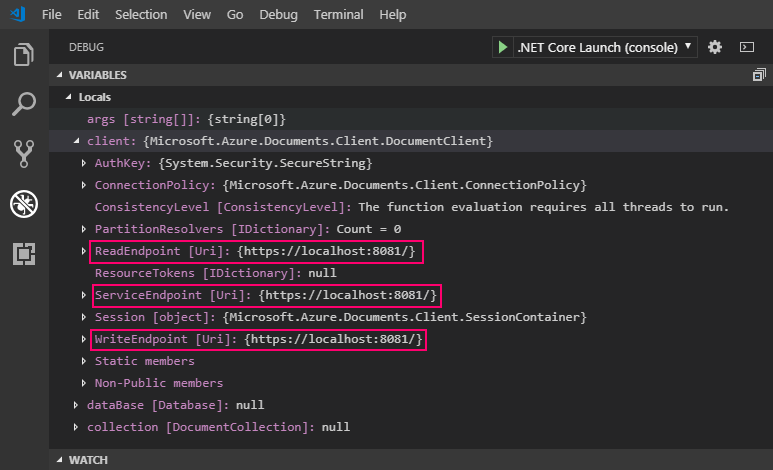Collapse all variables using collapse icon
The height and width of the screenshot is (470, 773).
758,75
